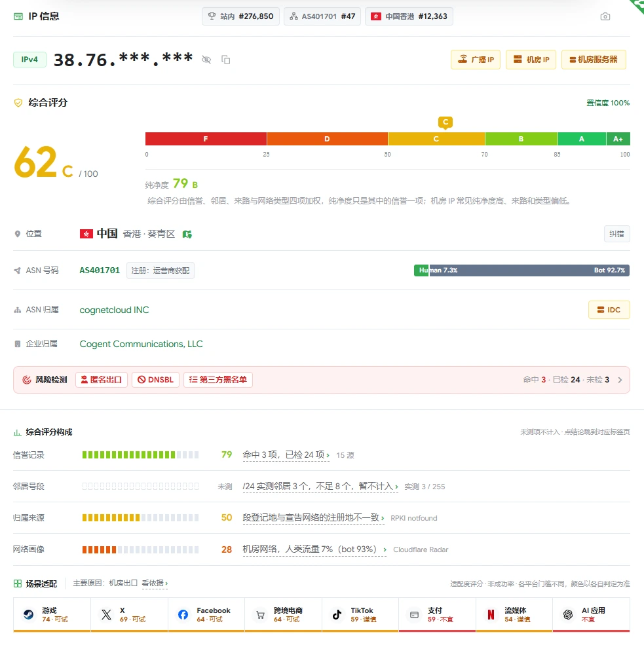Image resolution: width=644 pixels, height=649 pixels.
Task: Open the cognetcloud INC link
Action: [x=114, y=310]
